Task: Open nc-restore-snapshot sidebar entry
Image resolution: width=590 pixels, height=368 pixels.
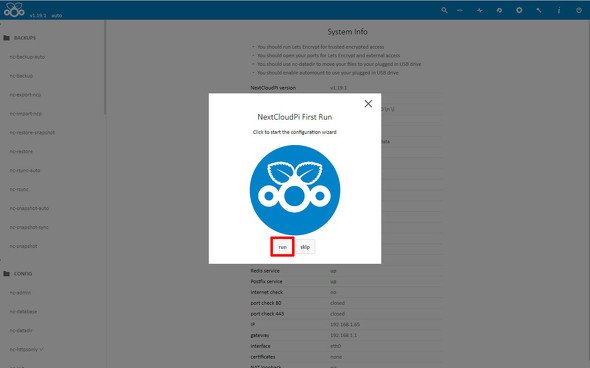Action: [x=32, y=132]
